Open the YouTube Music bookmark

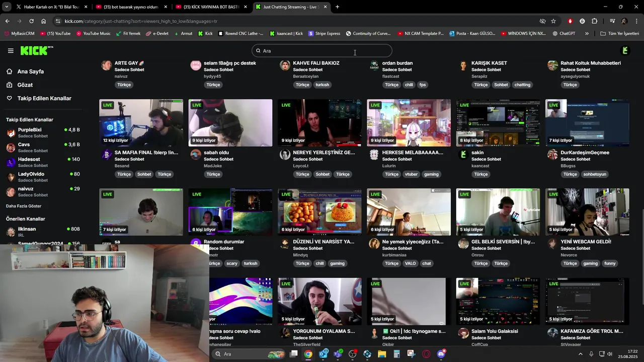click(x=94, y=34)
